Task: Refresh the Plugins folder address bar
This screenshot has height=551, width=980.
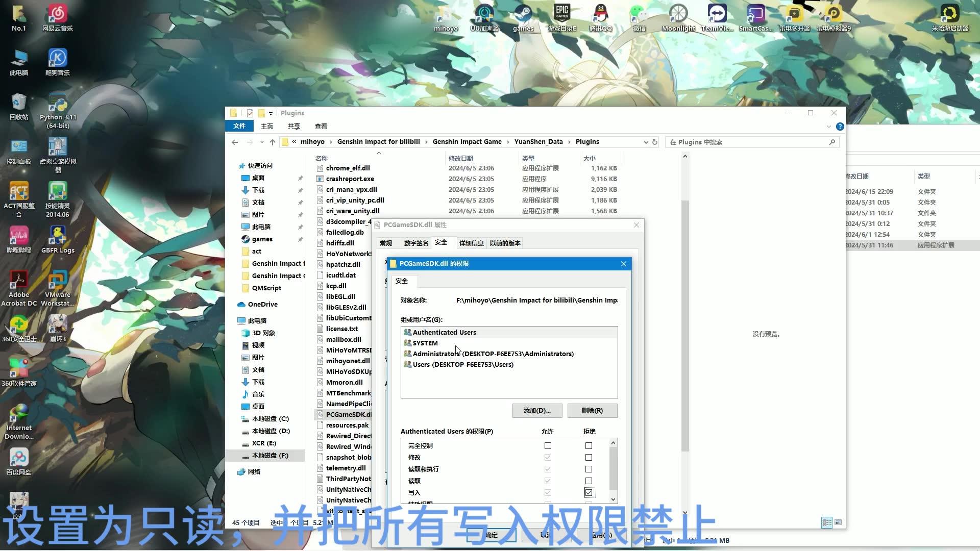Action: (x=655, y=142)
